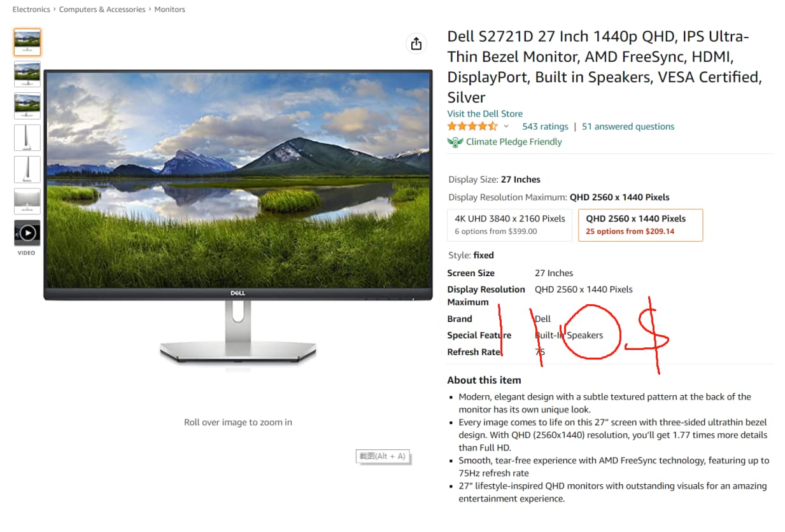Show the second side-view thumbnail
Screen dimensions: 785x532
pos(27,169)
